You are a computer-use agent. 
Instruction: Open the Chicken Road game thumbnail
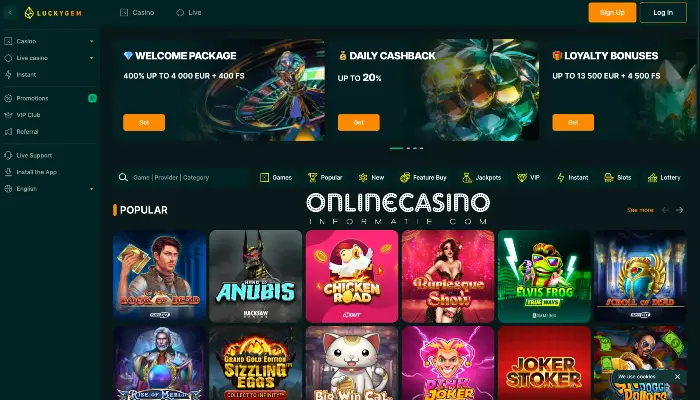352,276
